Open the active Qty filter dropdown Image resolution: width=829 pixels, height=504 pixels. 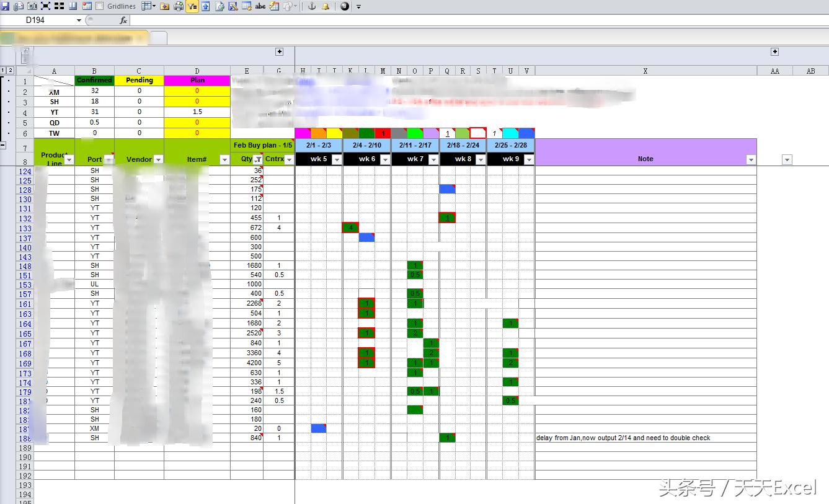(x=258, y=160)
